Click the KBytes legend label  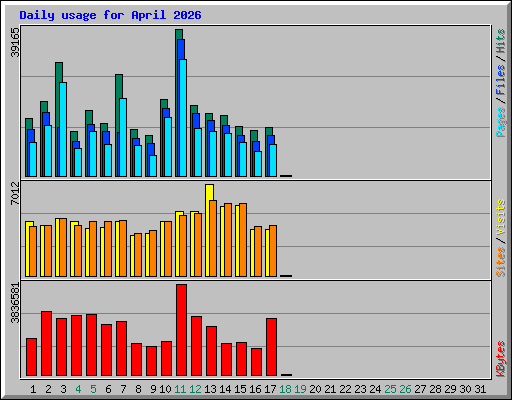[x=501, y=359]
